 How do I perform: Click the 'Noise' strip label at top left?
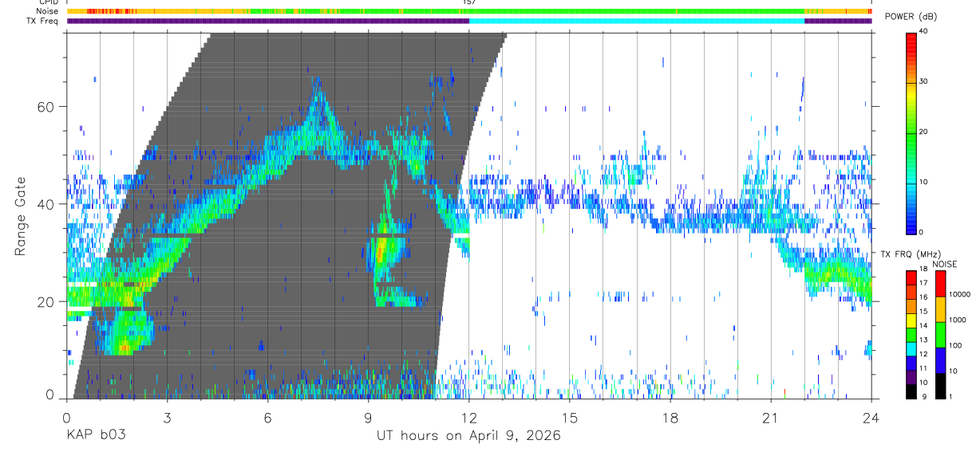point(47,11)
